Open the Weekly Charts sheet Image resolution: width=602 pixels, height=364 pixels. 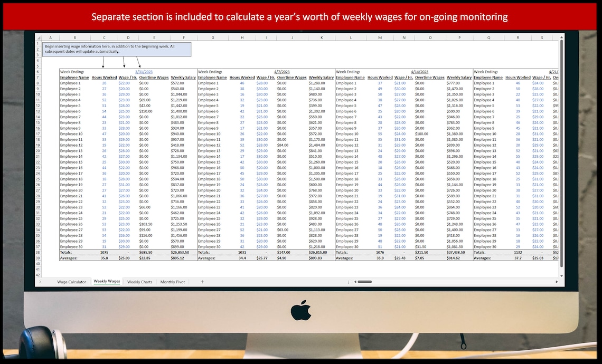tap(140, 281)
